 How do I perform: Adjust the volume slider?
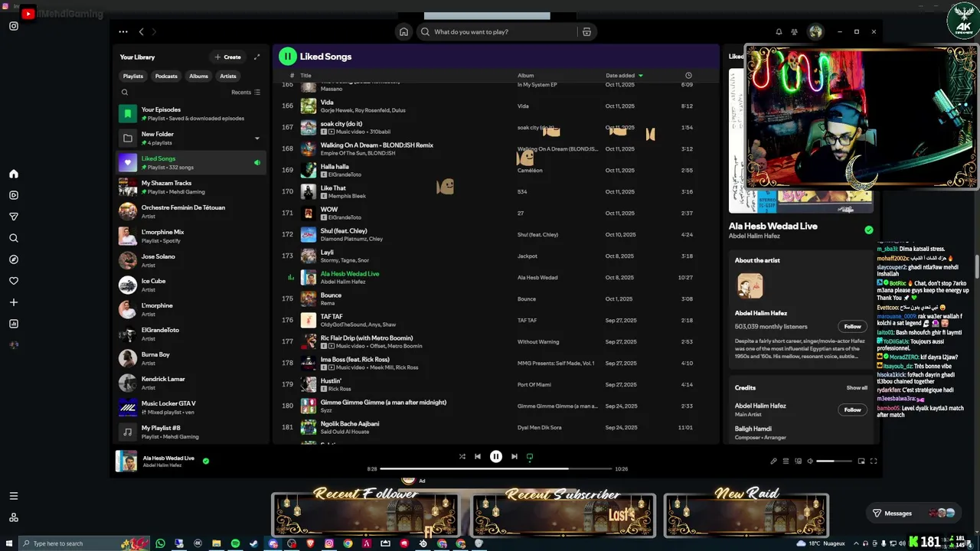(834, 461)
